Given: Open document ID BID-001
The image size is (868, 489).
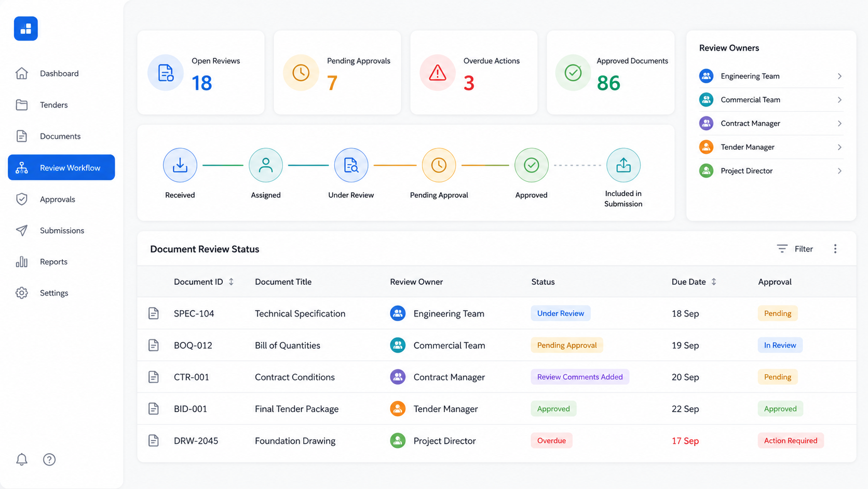Looking at the screenshot, I should pos(191,409).
